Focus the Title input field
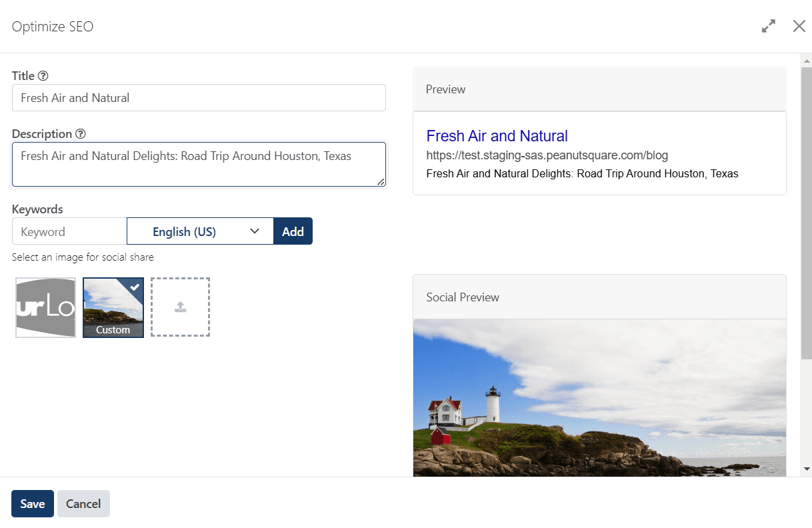The image size is (812, 528). tap(199, 98)
